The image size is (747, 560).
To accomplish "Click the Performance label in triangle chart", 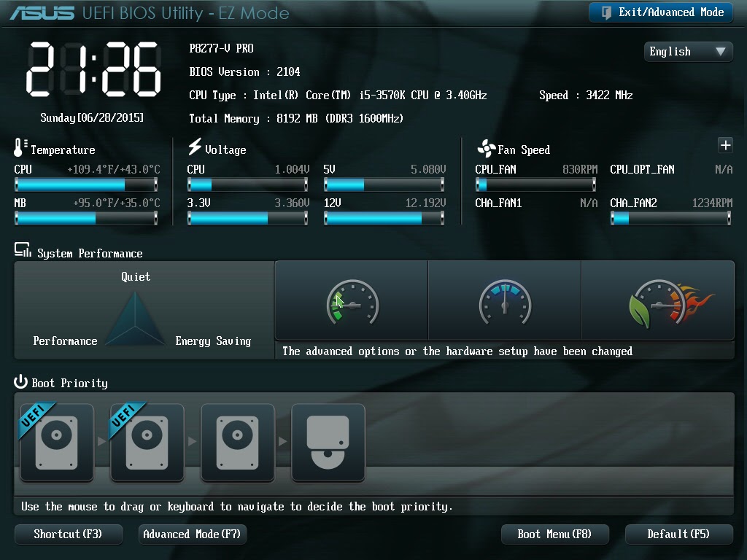I will [65, 341].
